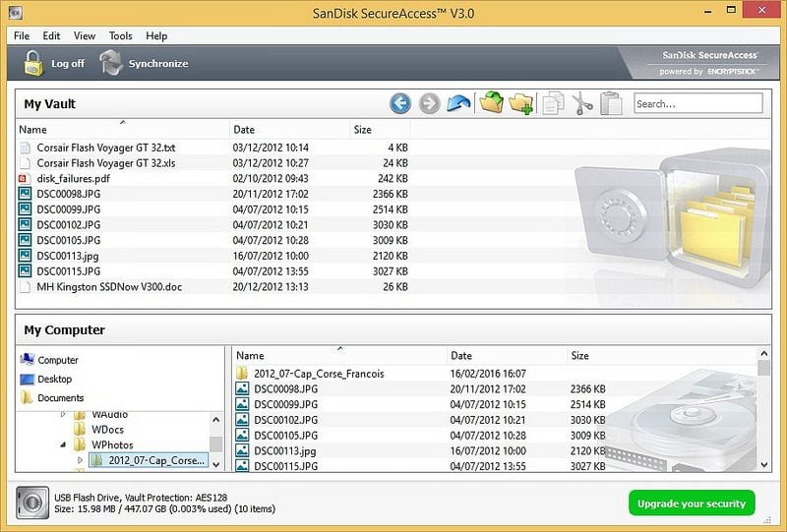Select Corsair Flash Voyager GT 32.xls file
Image resolution: width=787 pixels, height=532 pixels.
[106, 163]
